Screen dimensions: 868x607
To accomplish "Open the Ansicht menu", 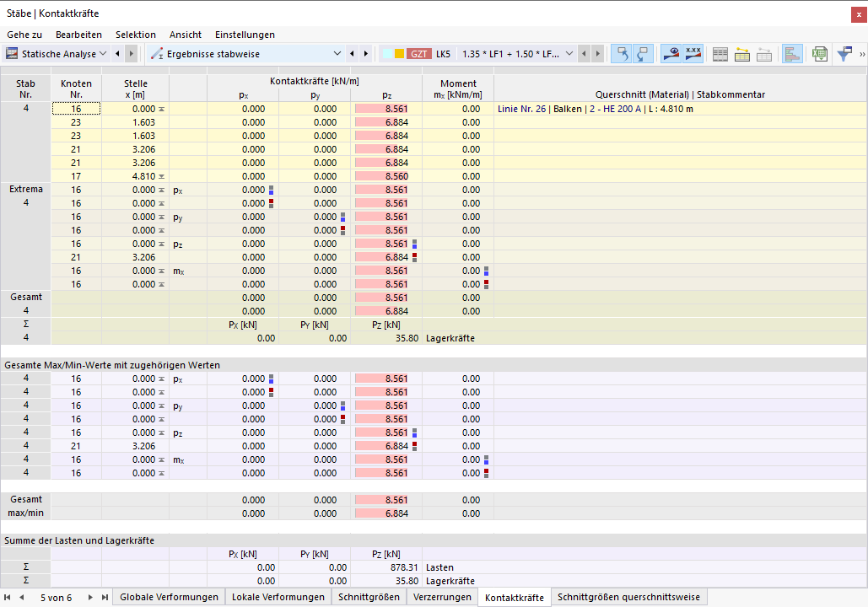I will tap(186, 35).
